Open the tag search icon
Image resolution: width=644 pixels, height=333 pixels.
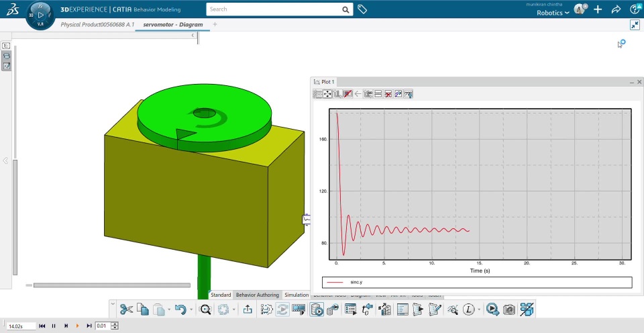click(362, 9)
